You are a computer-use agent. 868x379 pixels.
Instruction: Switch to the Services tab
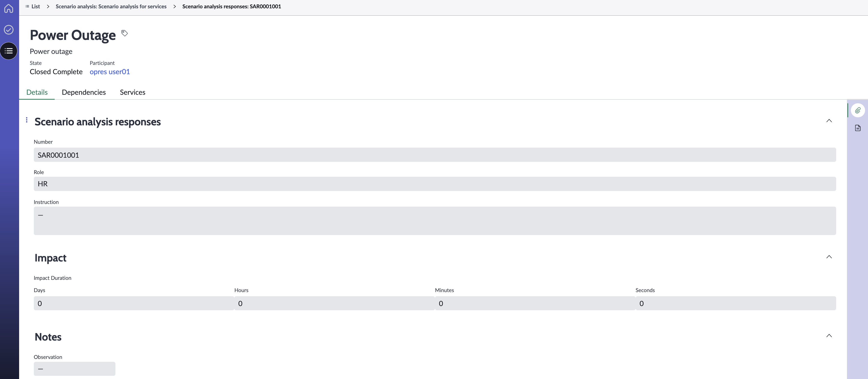click(x=132, y=92)
